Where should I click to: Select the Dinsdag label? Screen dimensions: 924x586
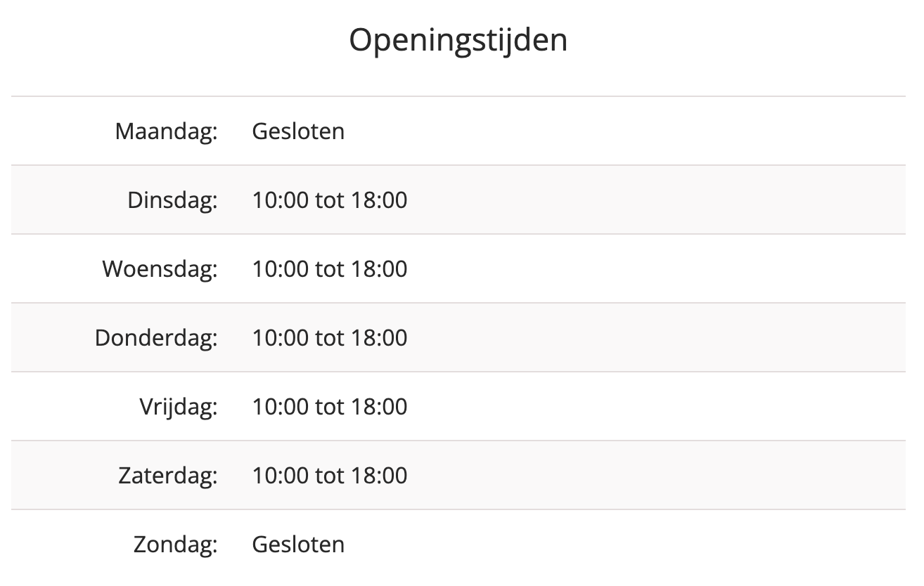[173, 200]
